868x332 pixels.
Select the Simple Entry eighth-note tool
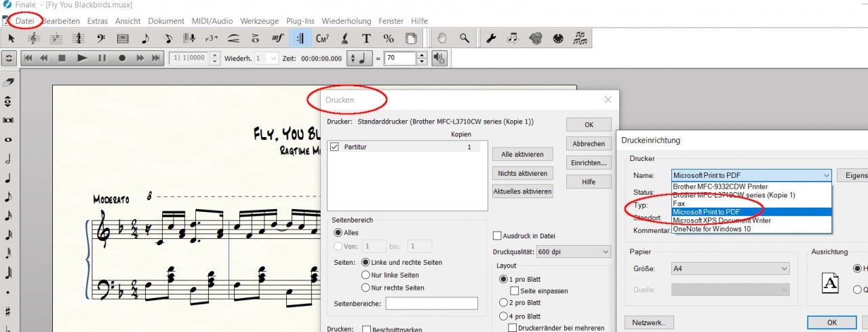pyautogui.click(x=145, y=38)
